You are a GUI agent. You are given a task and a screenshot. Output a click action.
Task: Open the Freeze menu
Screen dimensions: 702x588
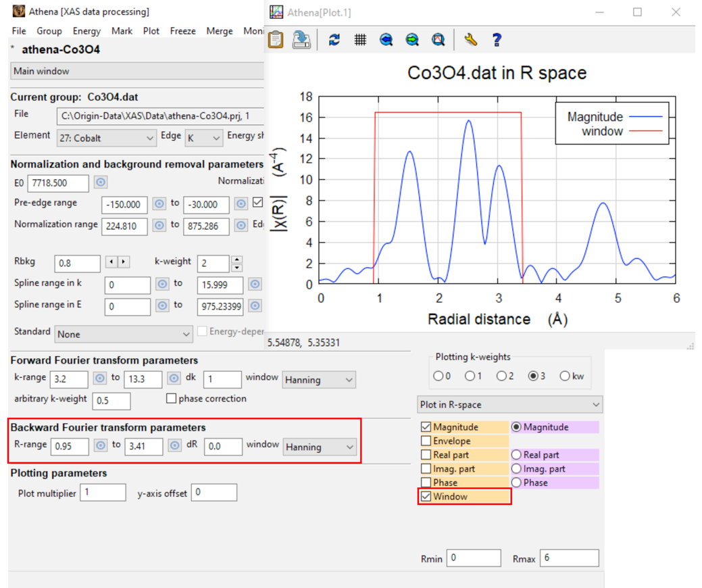coord(182,31)
